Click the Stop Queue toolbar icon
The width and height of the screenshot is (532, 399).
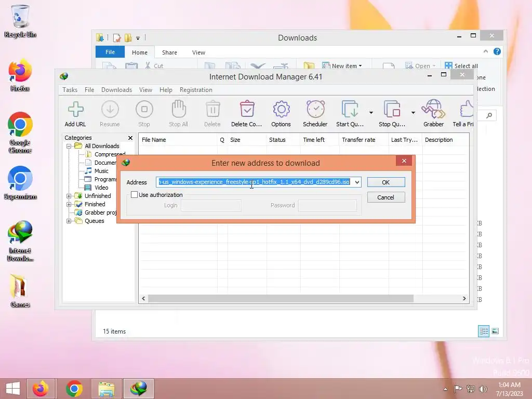coord(392,109)
